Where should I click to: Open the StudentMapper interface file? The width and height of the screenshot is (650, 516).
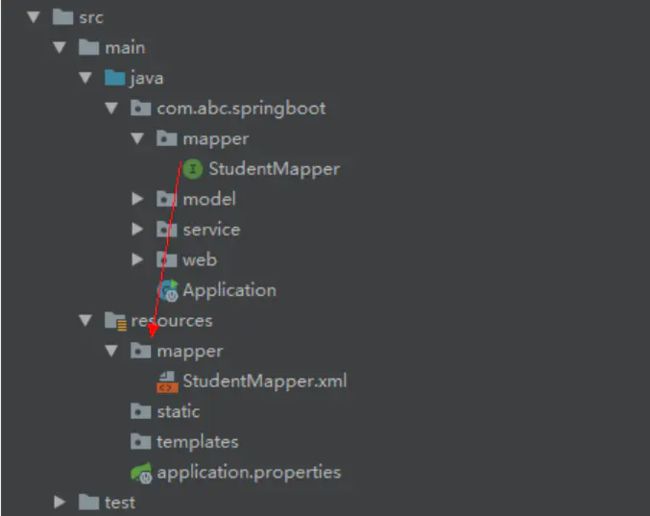tap(274, 169)
